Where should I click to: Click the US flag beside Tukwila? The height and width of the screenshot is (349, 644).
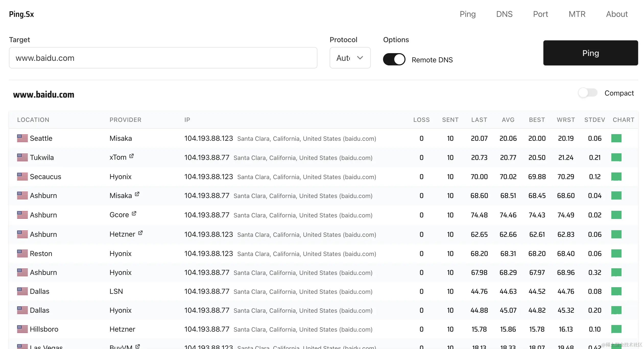point(22,157)
